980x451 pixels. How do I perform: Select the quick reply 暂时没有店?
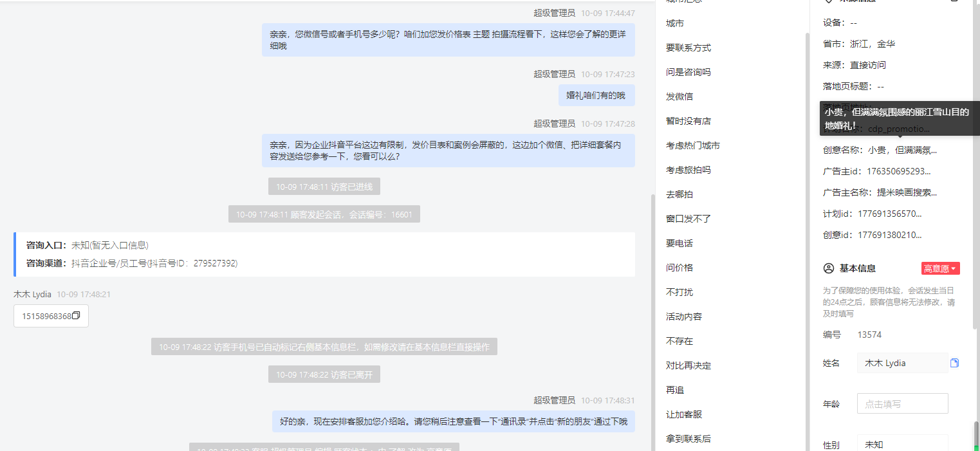(x=689, y=121)
